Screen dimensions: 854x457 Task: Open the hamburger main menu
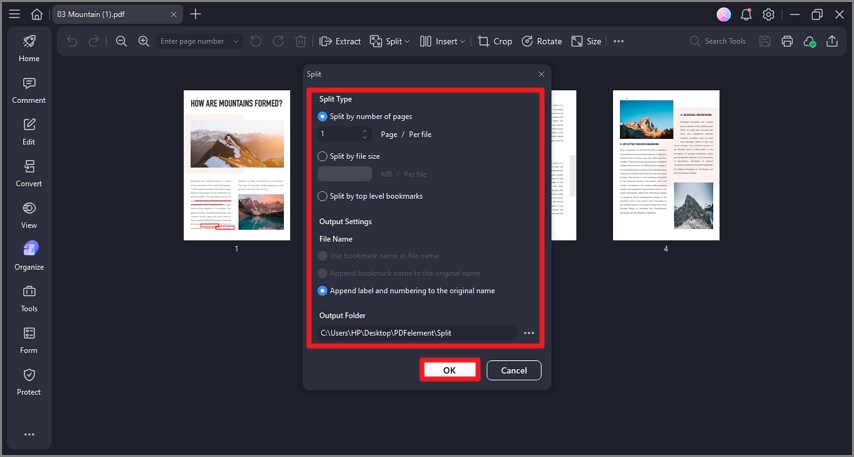(15, 14)
